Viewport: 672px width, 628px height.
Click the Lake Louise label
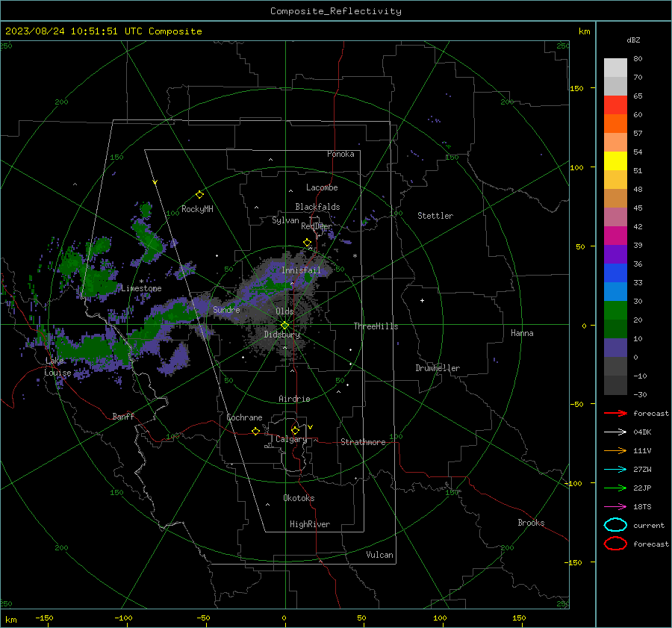tap(57, 367)
